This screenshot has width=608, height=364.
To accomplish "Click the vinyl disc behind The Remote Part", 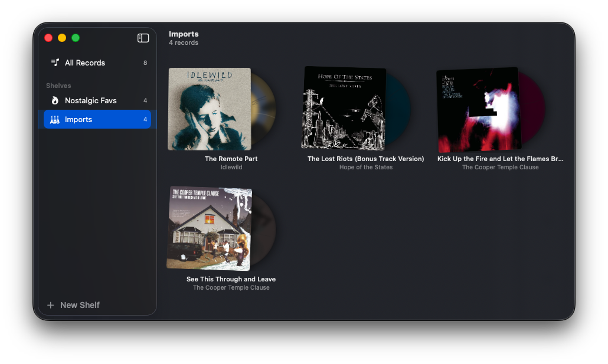I will pyautogui.click(x=264, y=109).
